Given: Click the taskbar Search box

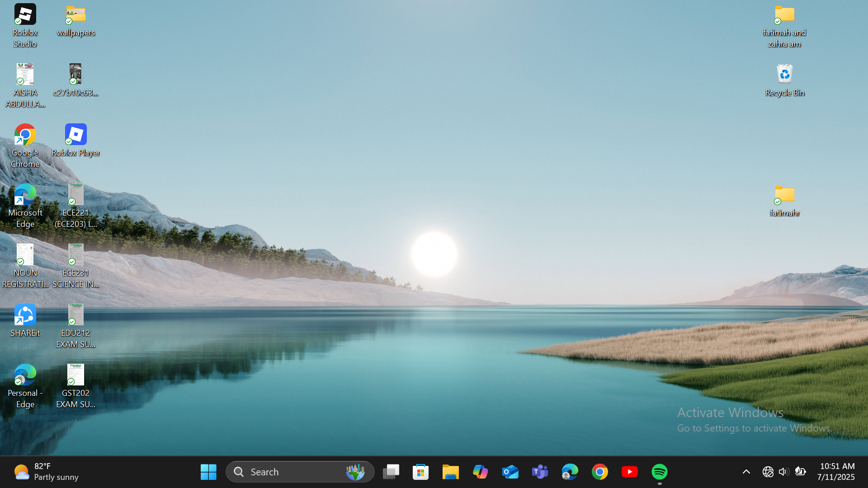Looking at the screenshot, I should (x=289, y=472).
